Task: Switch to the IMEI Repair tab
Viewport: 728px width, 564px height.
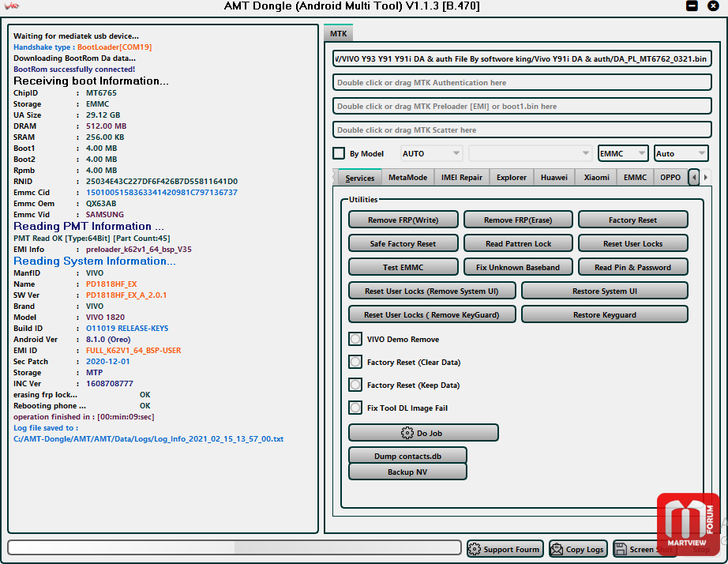Action: pos(462,178)
